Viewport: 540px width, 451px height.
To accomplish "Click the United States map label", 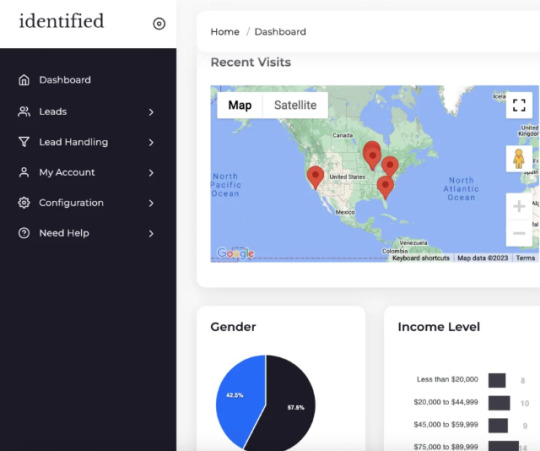I will 347,177.
